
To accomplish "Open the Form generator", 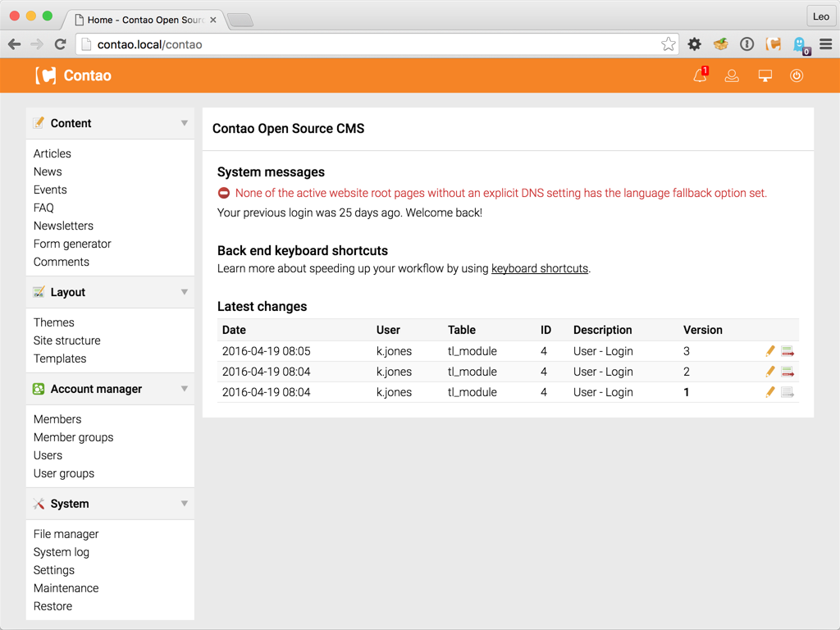I will (x=72, y=244).
